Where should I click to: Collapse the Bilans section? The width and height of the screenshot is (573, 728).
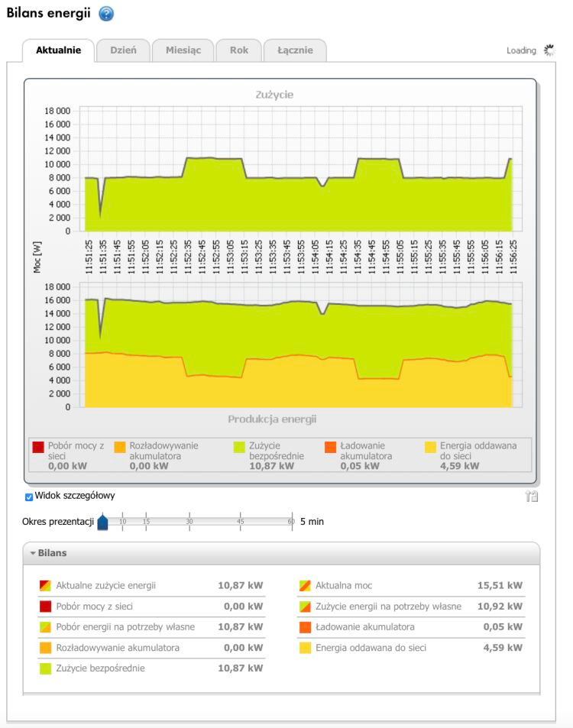(34, 552)
